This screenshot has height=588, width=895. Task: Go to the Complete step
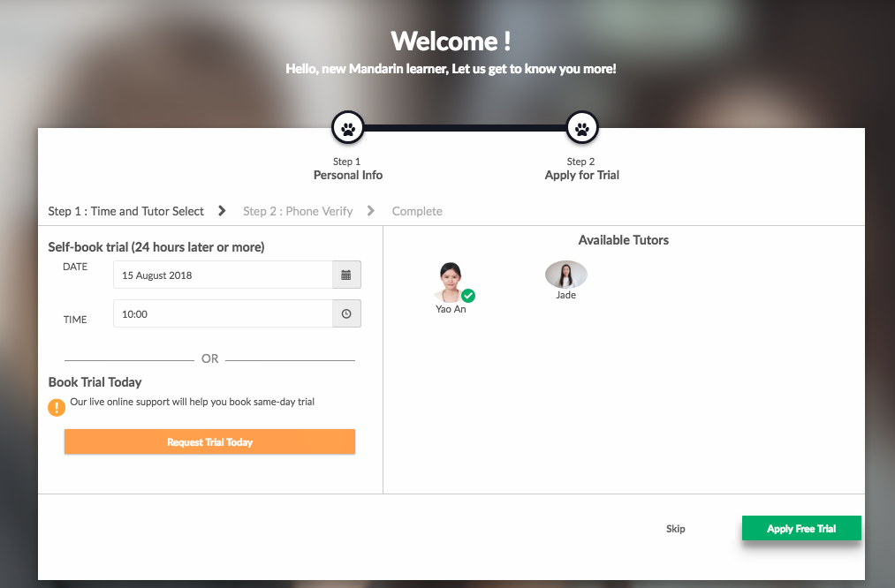(417, 211)
